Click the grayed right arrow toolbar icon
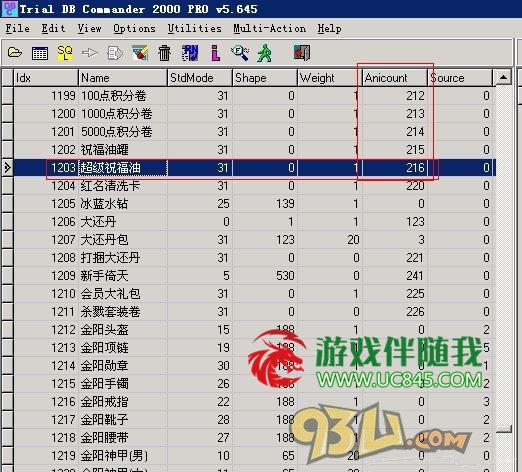 tap(90, 53)
